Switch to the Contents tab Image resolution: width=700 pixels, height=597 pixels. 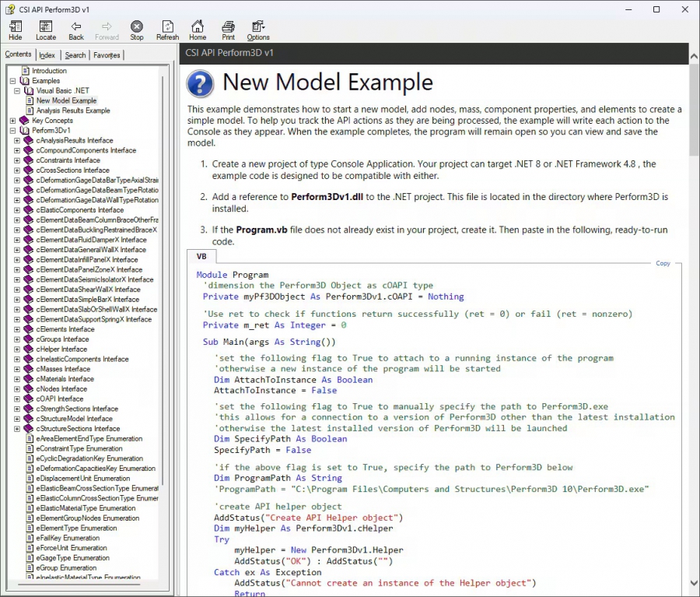coord(19,54)
